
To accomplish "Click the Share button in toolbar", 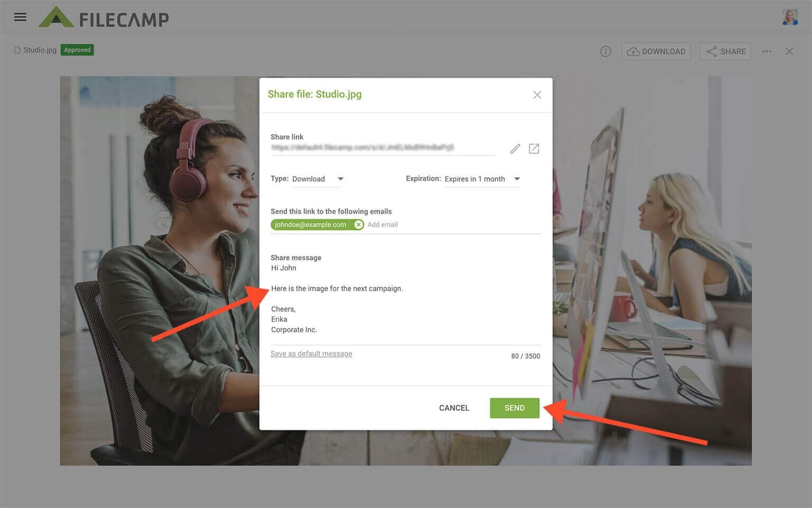I will [725, 51].
